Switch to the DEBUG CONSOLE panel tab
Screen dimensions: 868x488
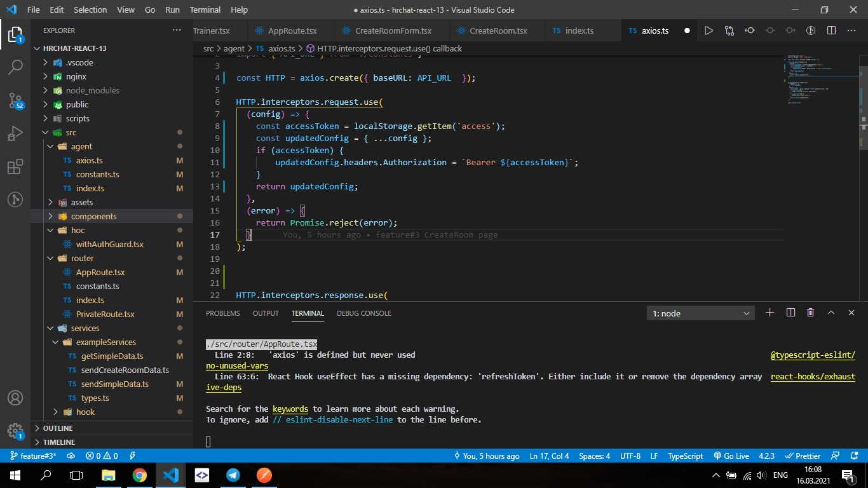tap(364, 313)
